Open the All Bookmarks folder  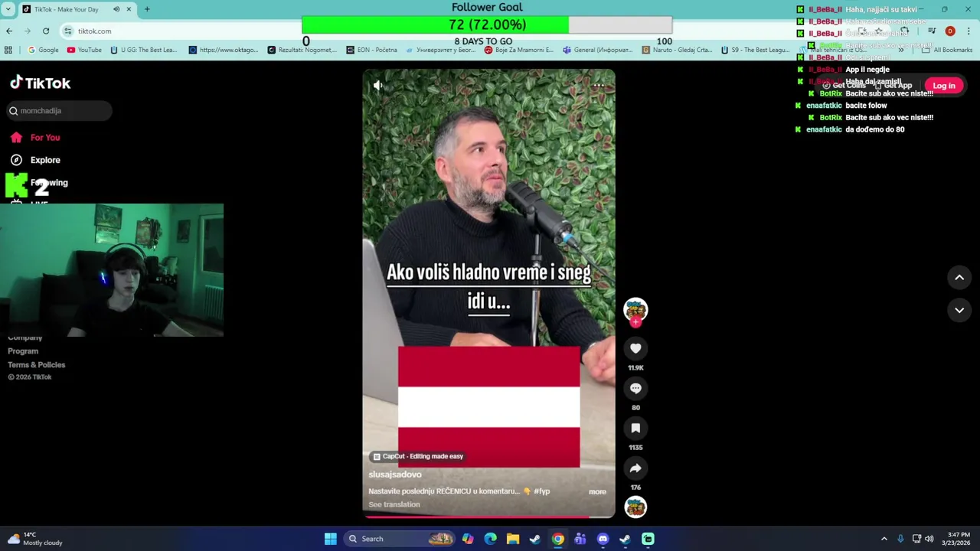point(948,50)
